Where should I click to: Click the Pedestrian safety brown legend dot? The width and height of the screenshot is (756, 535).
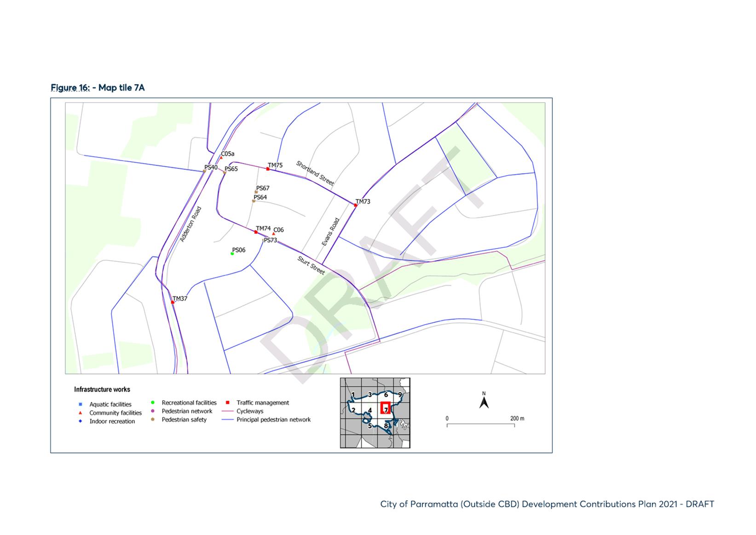pyautogui.click(x=152, y=419)
